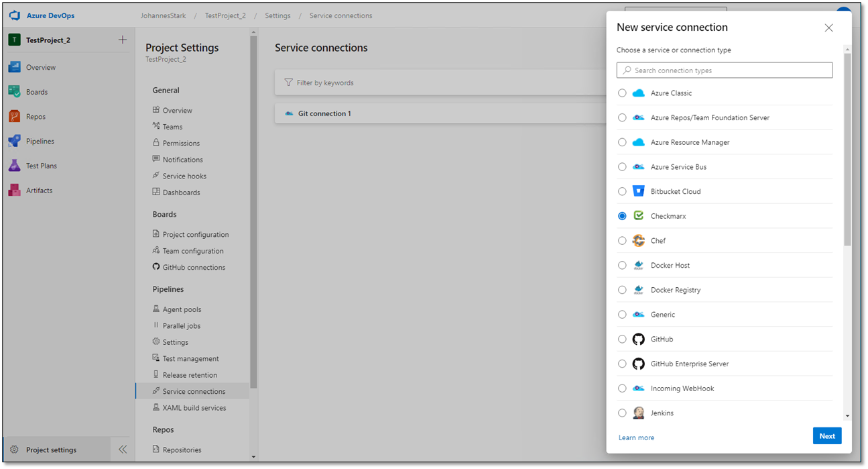Click the Chef logo icon
Image resolution: width=868 pixels, height=469 pixels.
click(x=638, y=240)
